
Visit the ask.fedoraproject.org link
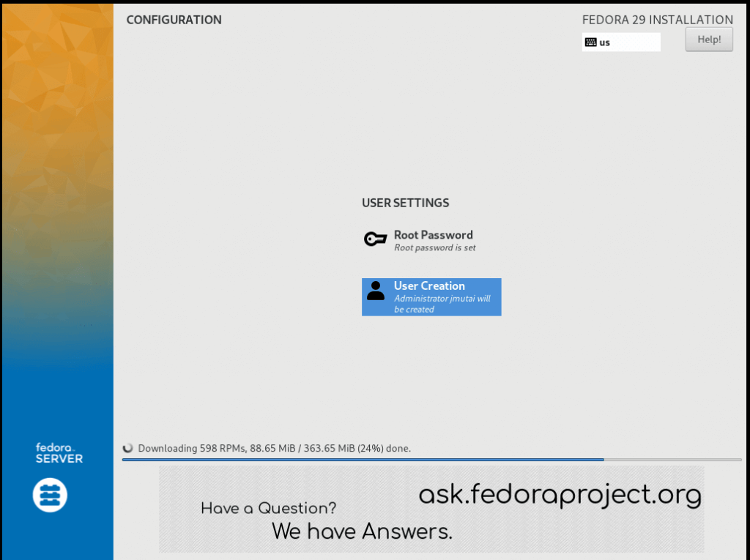[559, 494]
